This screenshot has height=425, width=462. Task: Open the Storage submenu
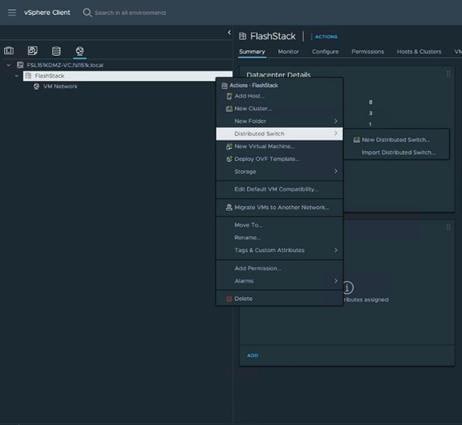[279, 172]
